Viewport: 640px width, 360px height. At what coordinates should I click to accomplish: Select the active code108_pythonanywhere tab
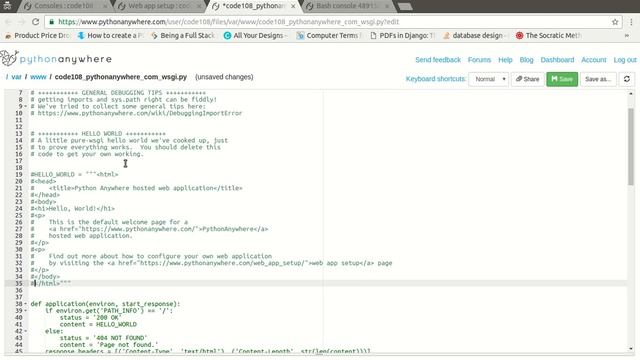[x=253, y=6]
